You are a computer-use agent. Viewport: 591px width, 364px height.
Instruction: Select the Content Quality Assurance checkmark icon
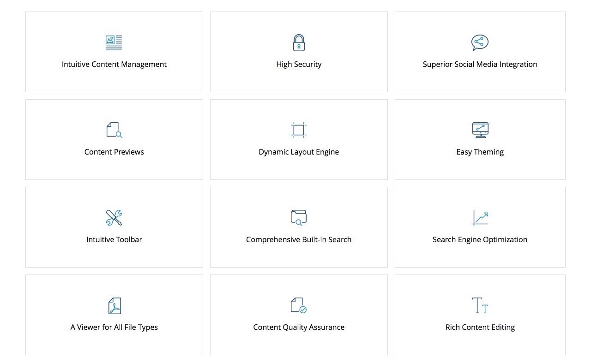pos(299,305)
